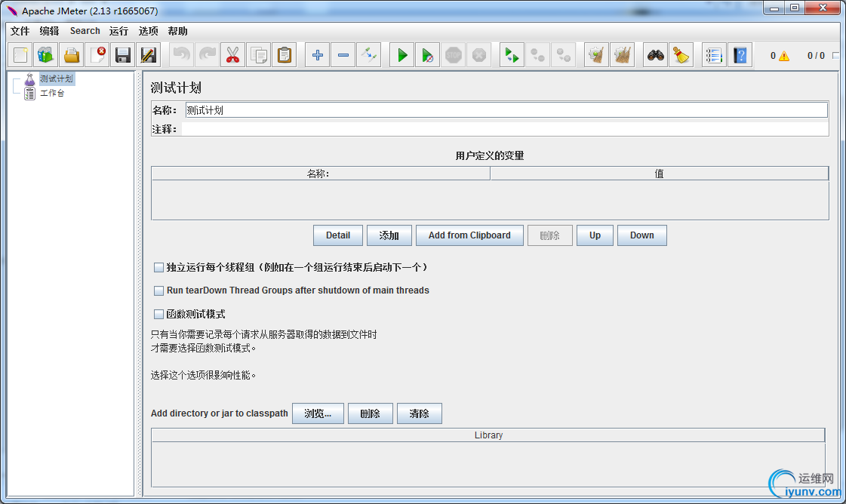Click Remote Start All icon
This screenshot has width=846, height=504.
click(512, 55)
